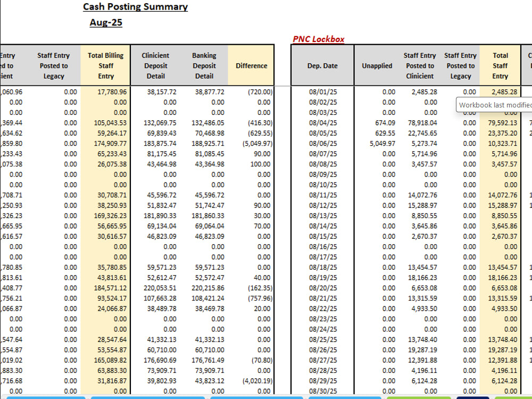Select the 59,264.17 cell
Image resolution: width=532 pixels, height=399 pixels.
click(x=112, y=134)
